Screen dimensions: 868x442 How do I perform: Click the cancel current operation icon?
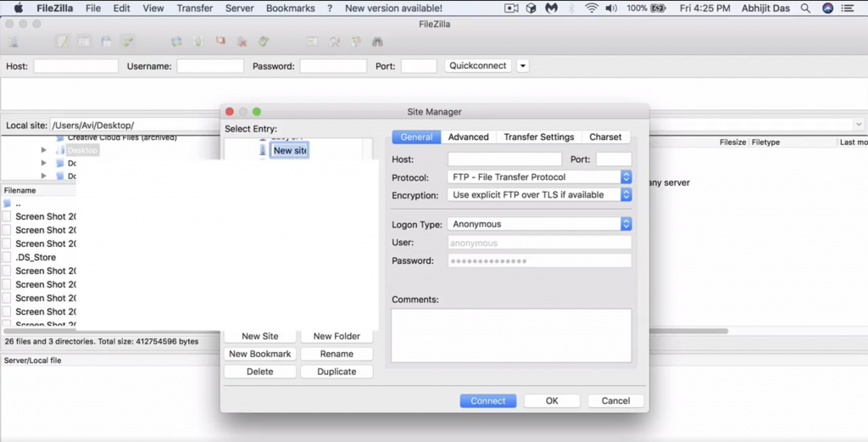click(x=220, y=42)
